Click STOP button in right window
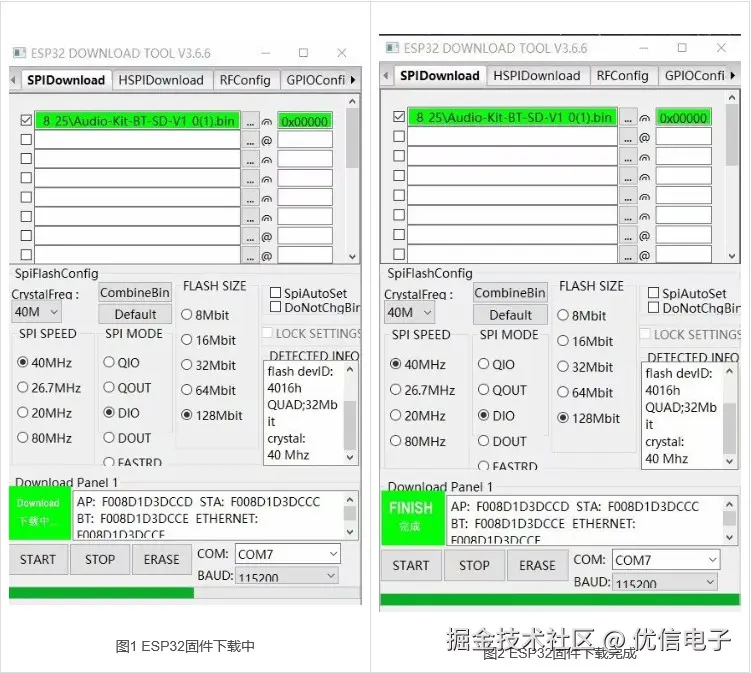Viewport: 751px width, 673px height. [x=474, y=565]
